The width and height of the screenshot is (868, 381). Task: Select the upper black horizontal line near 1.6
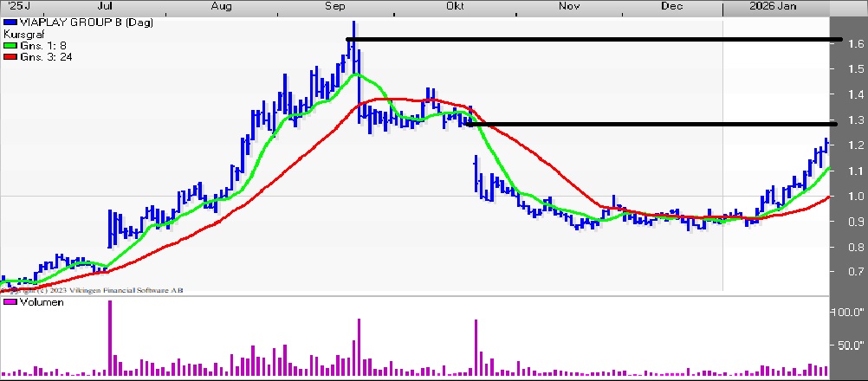coord(598,40)
